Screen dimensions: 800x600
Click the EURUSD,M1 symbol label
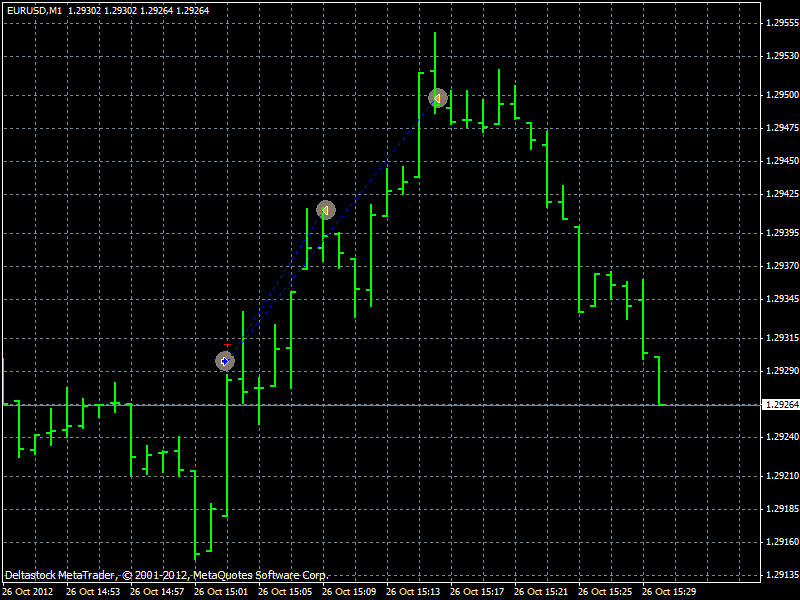[34, 10]
